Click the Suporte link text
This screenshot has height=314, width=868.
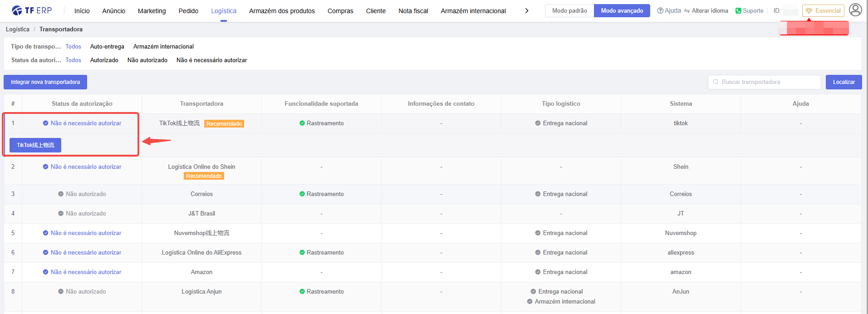[753, 10]
